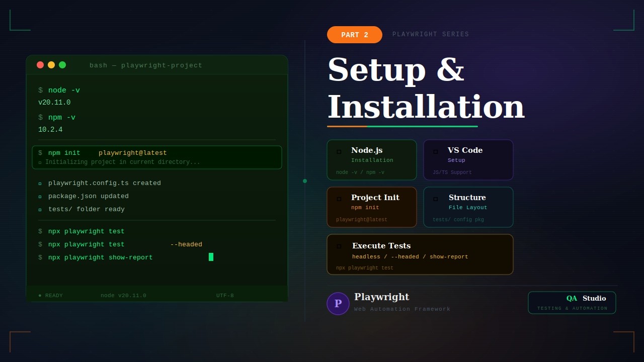Click the small icon in Structure card
Viewport: 644px width, 362px height.
[436, 199]
